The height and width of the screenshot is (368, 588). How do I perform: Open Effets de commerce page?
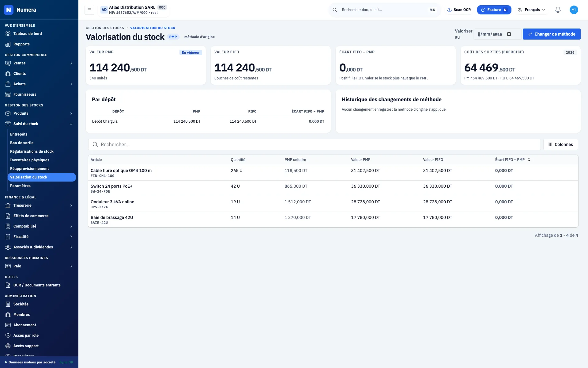coord(39,216)
